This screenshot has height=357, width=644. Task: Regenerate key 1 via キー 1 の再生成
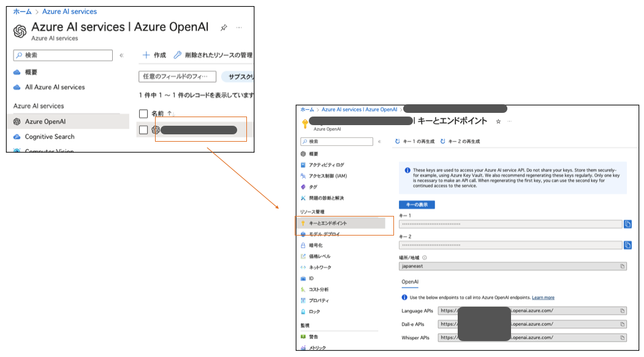[414, 142]
